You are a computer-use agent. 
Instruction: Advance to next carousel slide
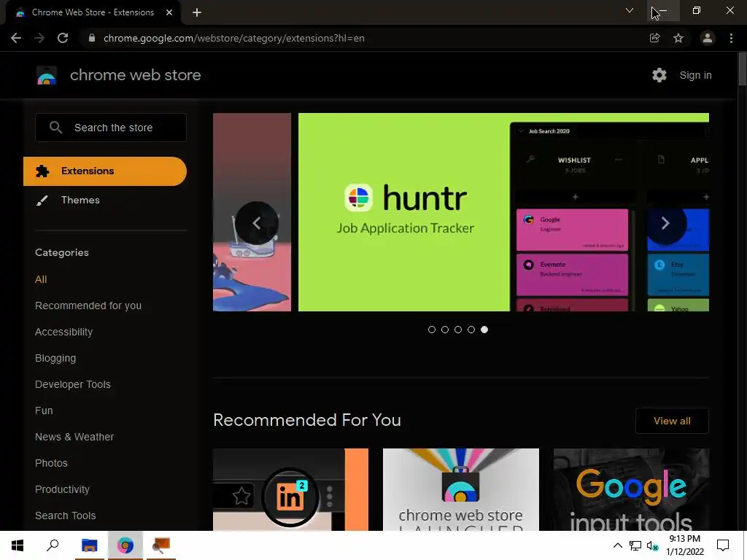point(665,223)
